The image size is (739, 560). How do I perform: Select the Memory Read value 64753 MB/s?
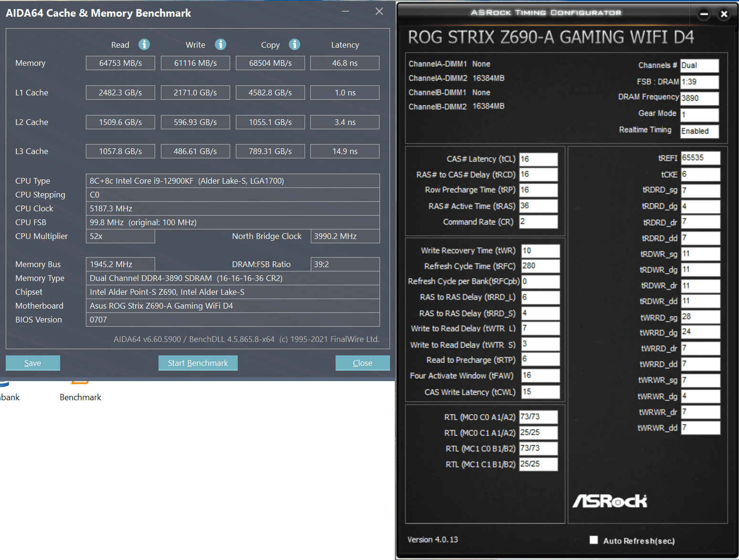tap(120, 63)
